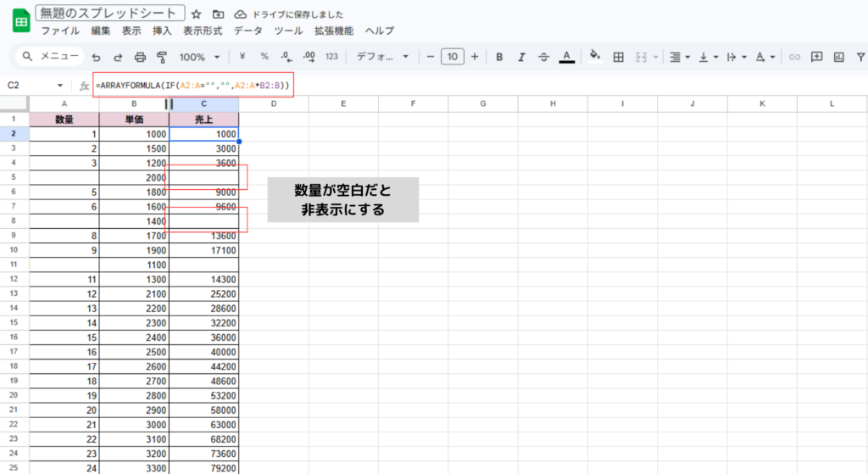Image resolution: width=868 pixels, height=474 pixels.
Task: Click the fx function icon
Action: [84, 86]
